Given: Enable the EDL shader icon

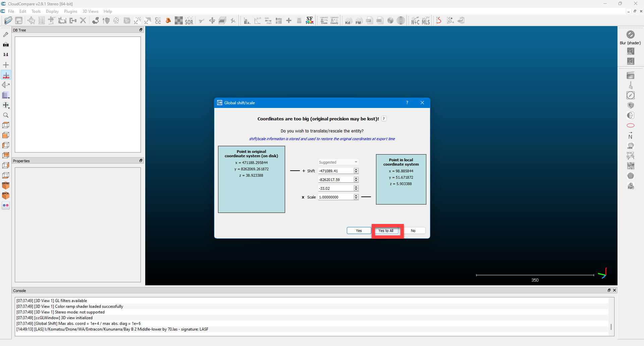Looking at the screenshot, I should [630, 51].
